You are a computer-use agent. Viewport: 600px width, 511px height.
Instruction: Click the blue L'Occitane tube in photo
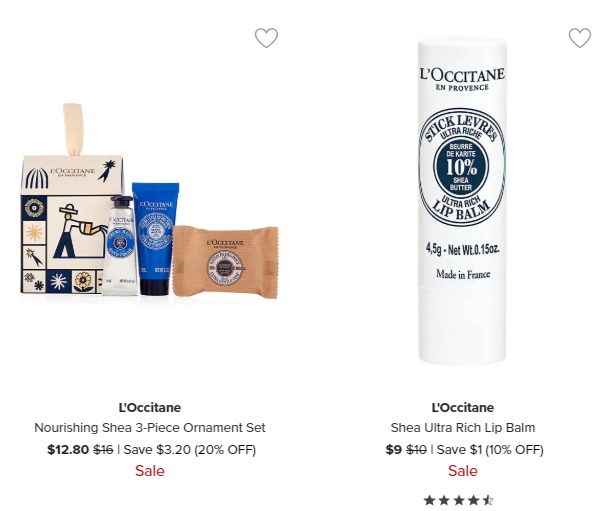click(155, 238)
